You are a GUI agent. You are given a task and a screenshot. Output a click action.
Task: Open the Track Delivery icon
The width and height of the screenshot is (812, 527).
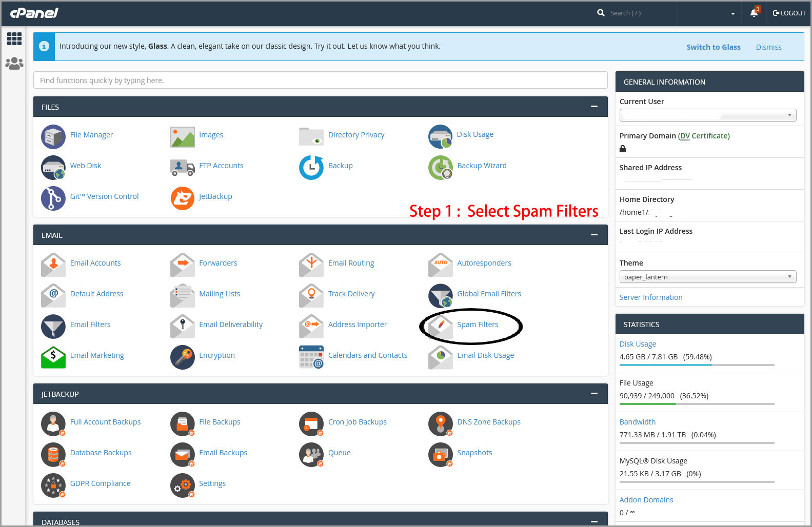click(x=311, y=296)
